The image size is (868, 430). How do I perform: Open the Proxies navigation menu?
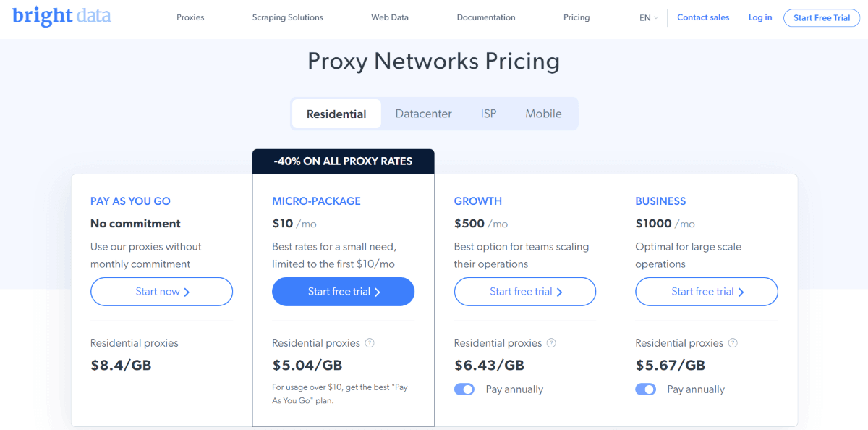190,17
